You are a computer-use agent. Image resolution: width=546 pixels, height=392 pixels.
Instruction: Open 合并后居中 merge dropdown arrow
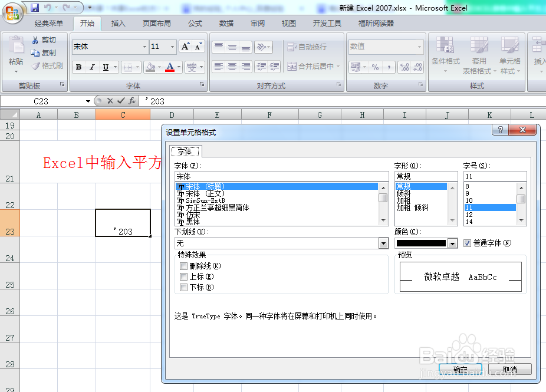[338, 66]
